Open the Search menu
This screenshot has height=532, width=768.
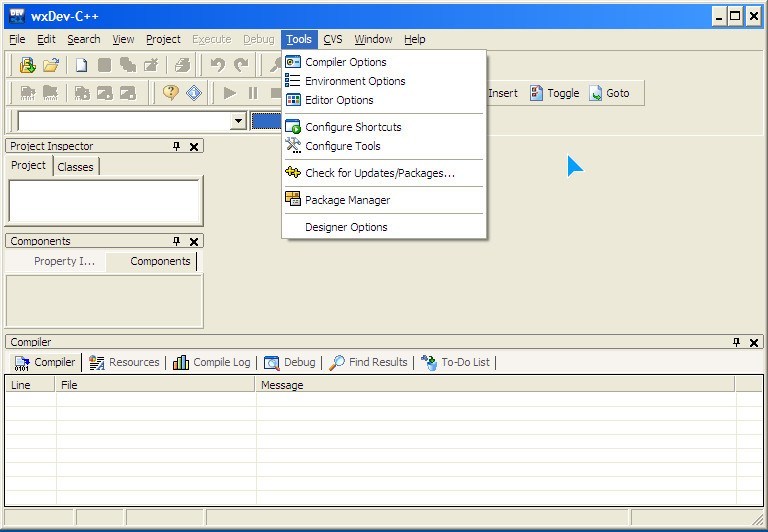(84, 39)
